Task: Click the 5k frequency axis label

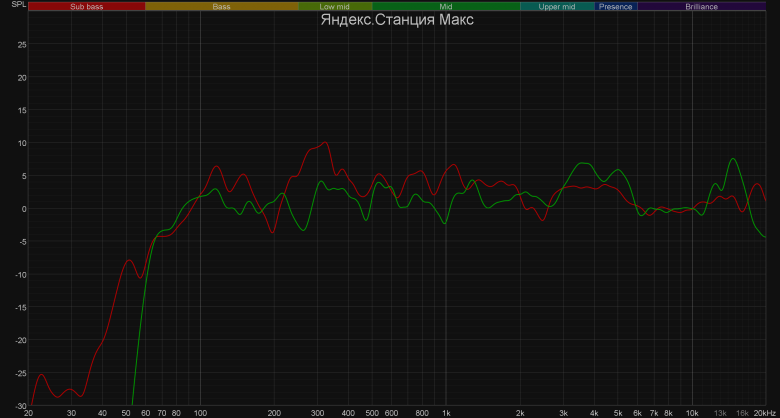Action: tap(618, 413)
